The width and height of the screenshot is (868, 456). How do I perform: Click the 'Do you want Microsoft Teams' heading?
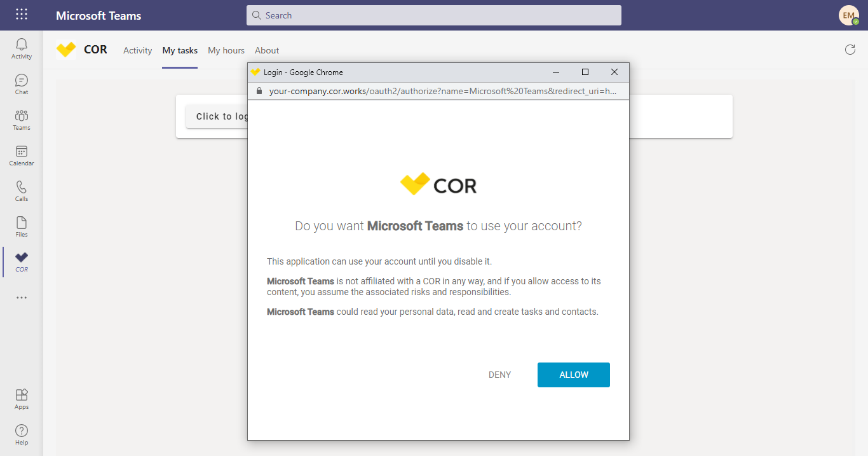pos(438,226)
